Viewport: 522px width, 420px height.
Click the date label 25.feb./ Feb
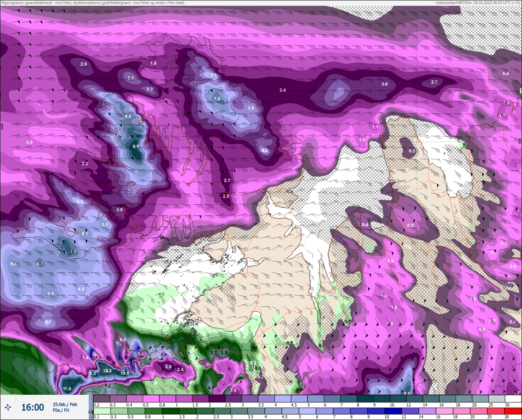pyautogui.click(x=65, y=404)
